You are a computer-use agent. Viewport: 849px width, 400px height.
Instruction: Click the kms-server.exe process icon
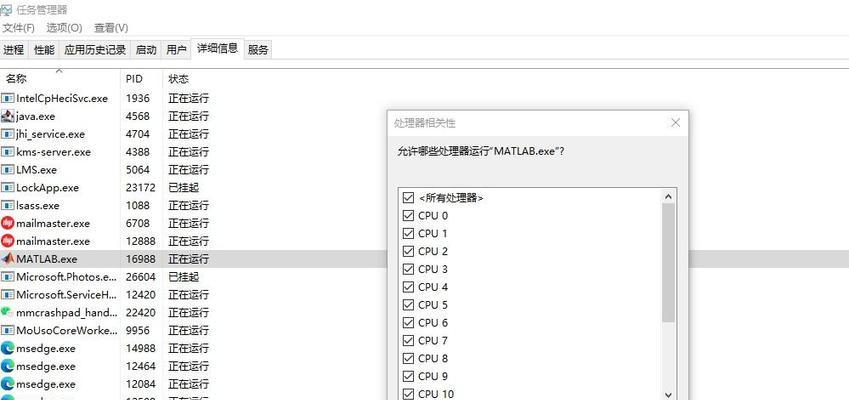[x=8, y=152]
